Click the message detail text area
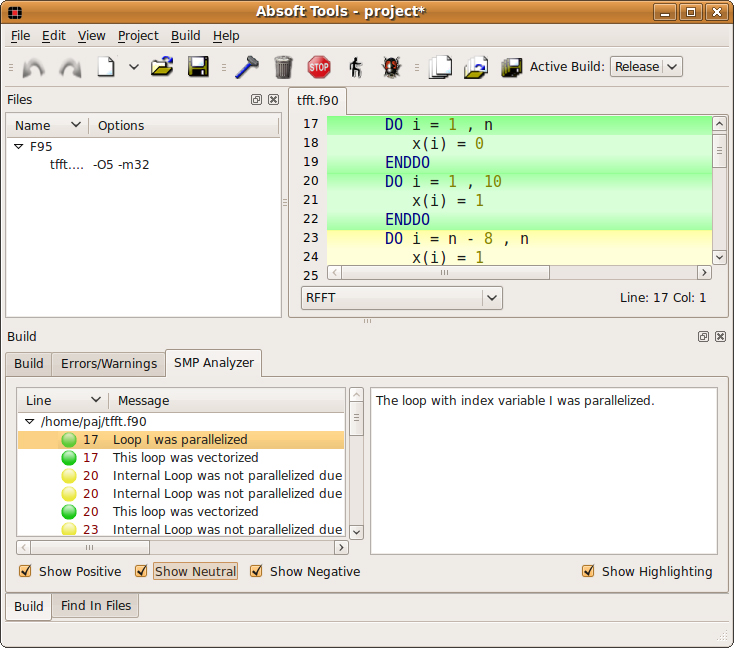The width and height of the screenshot is (734, 648). (543, 471)
